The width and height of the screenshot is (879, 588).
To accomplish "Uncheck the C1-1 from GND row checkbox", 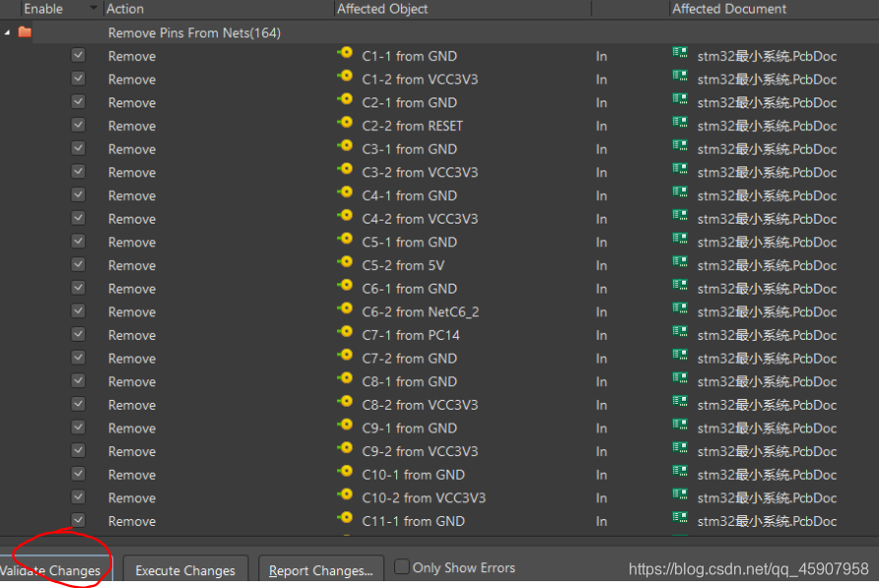I will click(x=78, y=55).
